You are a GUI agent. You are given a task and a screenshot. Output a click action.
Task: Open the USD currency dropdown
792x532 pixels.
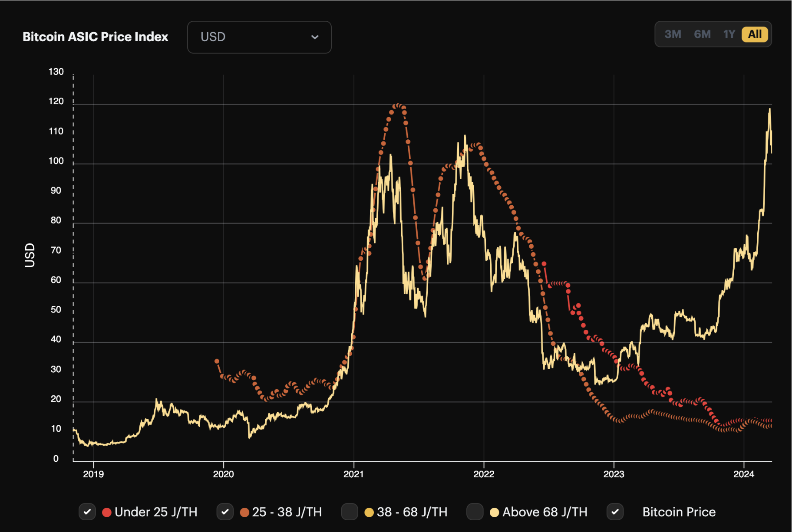point(259,37)
